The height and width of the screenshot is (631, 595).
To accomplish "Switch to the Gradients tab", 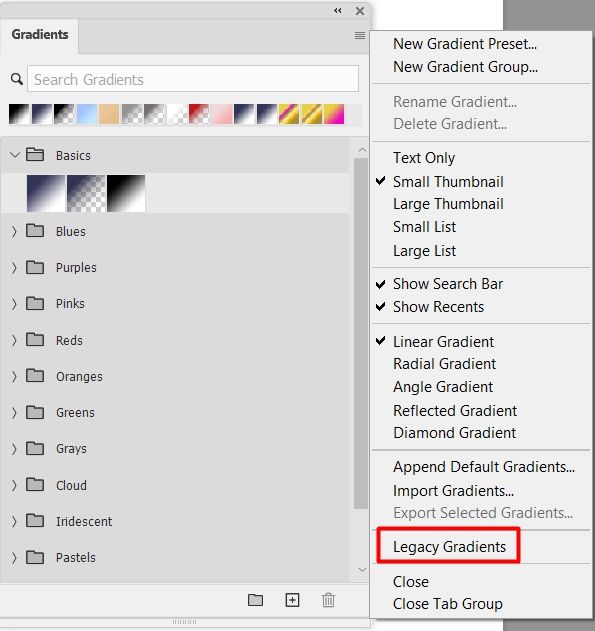I will [39, 35].
